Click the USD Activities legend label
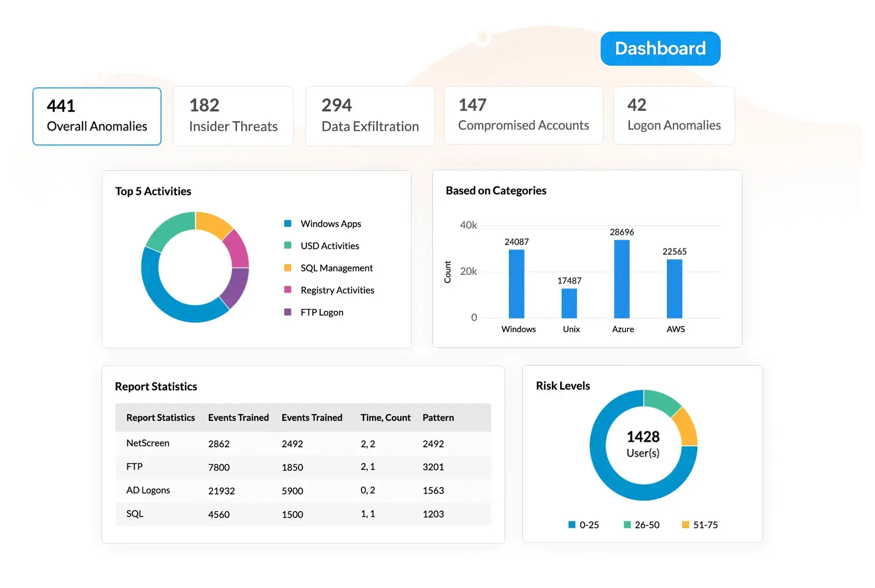 330,246
